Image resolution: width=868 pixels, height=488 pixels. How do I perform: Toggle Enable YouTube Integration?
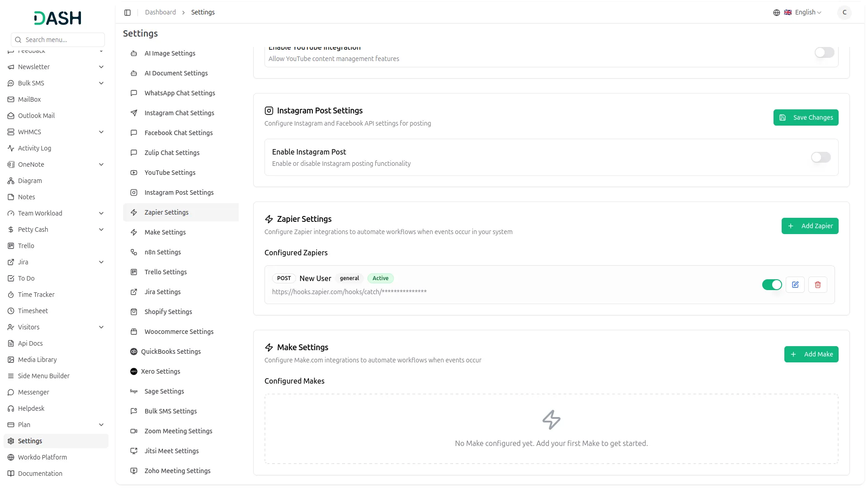(x=824, y=52)
